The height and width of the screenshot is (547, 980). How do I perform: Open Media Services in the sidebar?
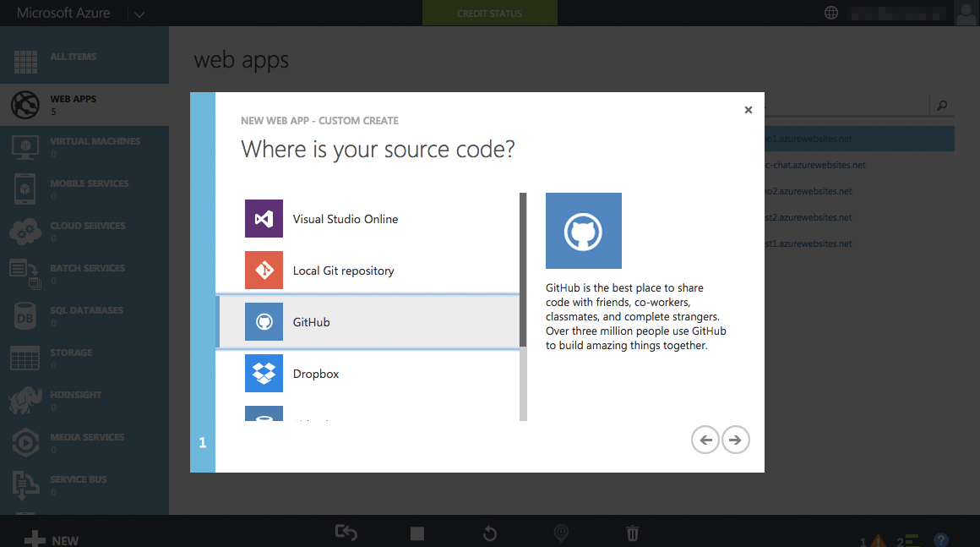pyautogui.click(x=84, y=443)
